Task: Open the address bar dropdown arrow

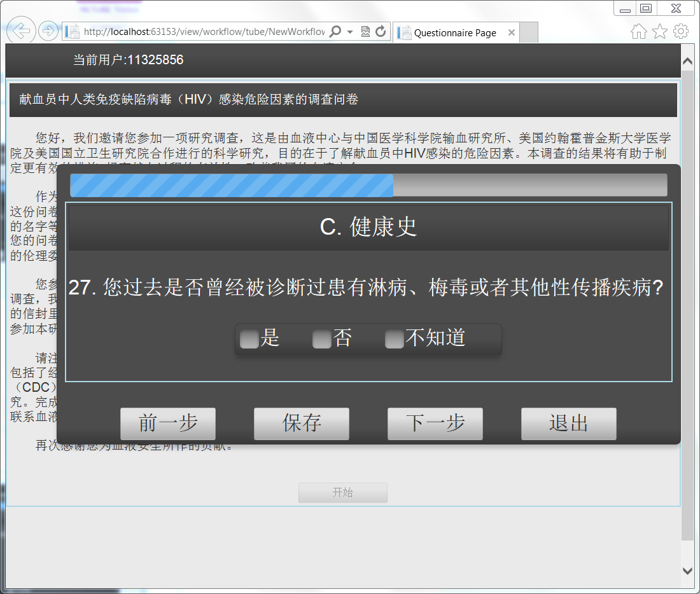Action: 350,32
